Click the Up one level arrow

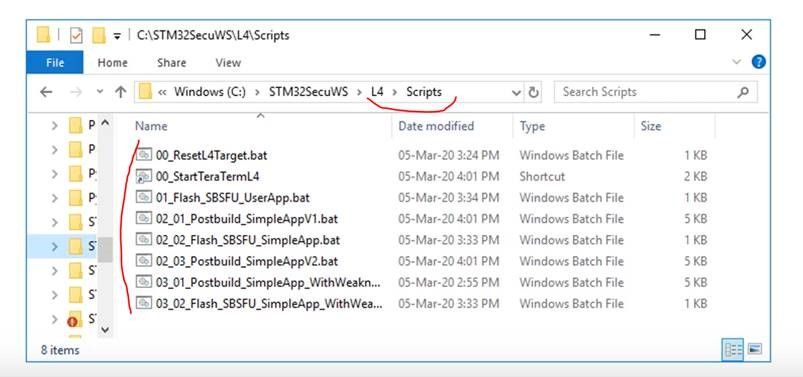click(x=120, y=92)
